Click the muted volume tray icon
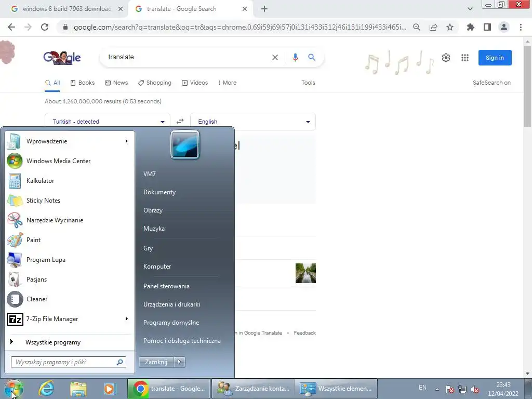Screen dimensions: 532x399 [475, 389]
